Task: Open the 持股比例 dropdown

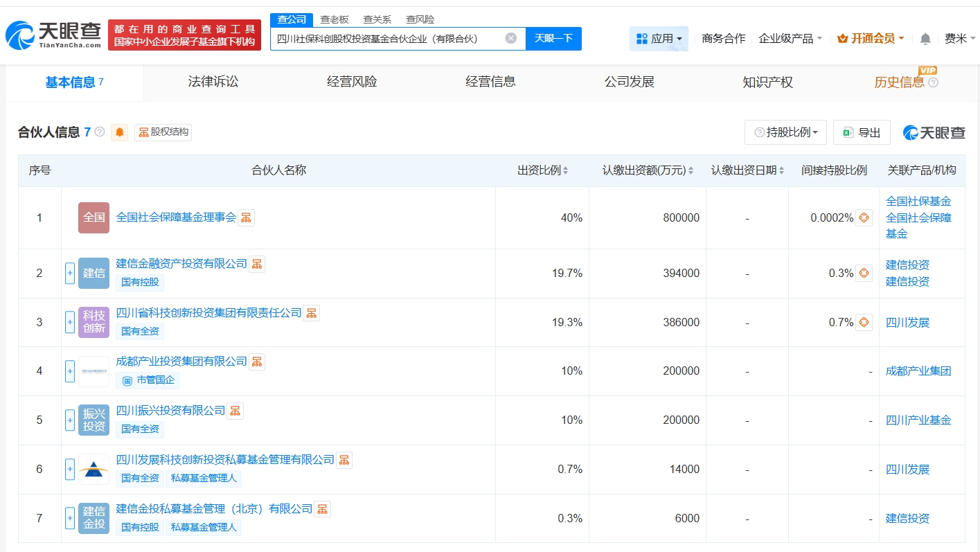Action: [785, 132]
